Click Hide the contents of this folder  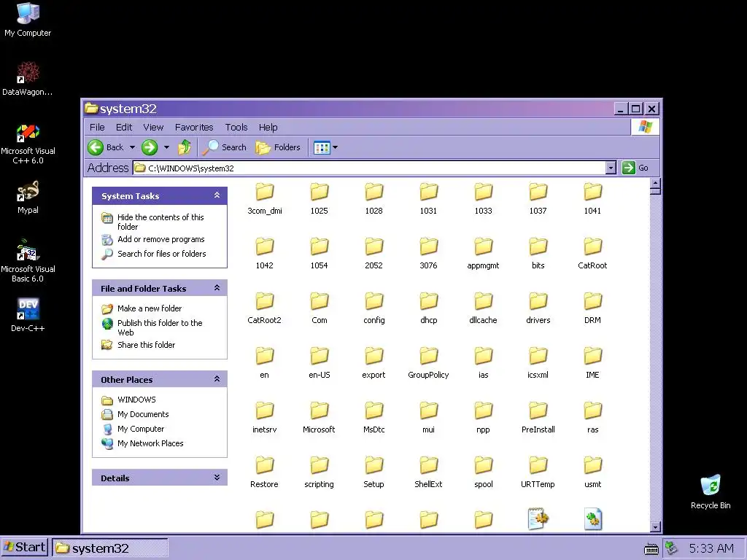[160, 222]
